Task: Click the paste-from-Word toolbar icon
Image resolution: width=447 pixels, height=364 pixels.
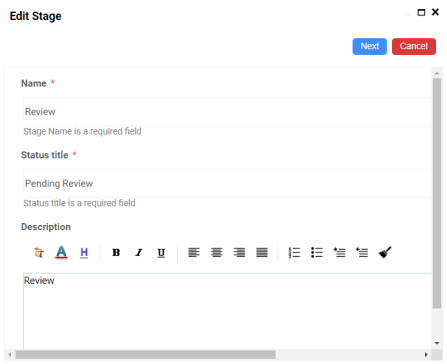Action: pos(39,252)
